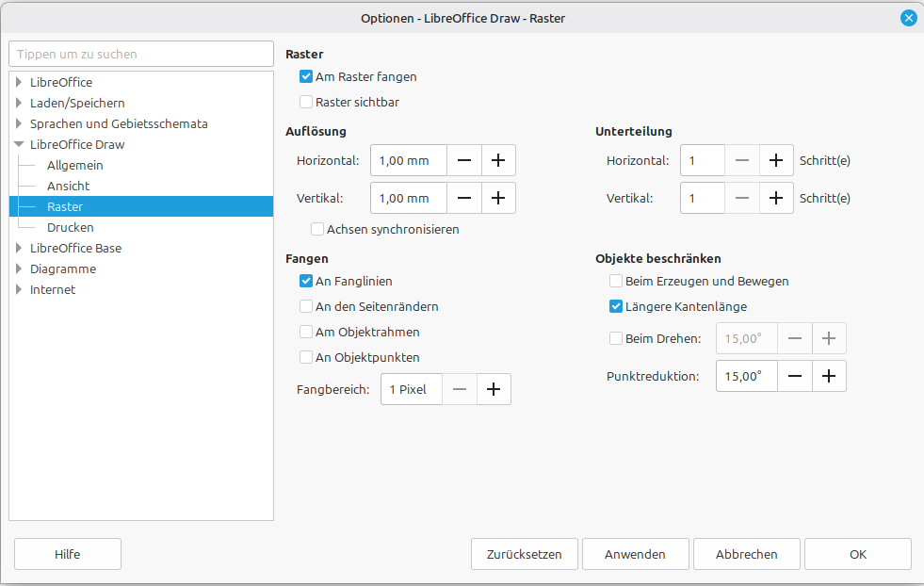Enable Am Objektrahmen snapping
This screenshot has width=924, height=586.
click(306, 332)
